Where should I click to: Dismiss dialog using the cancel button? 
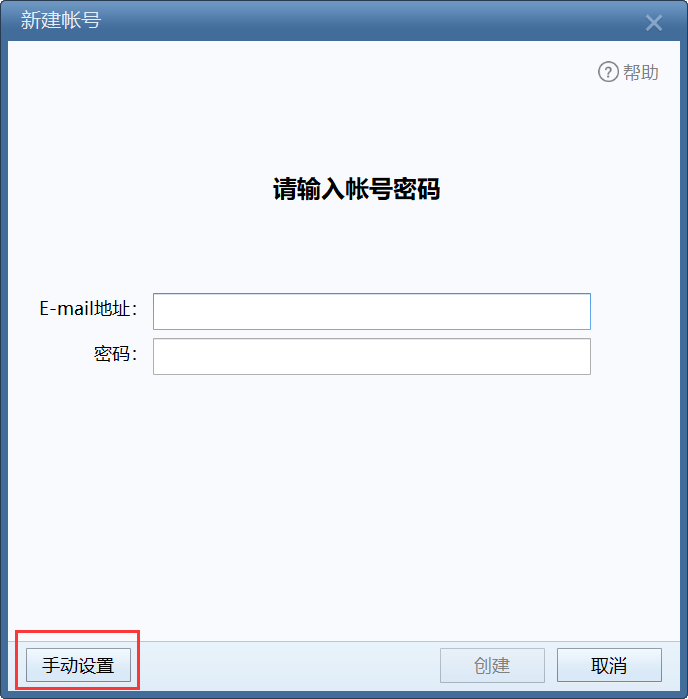tap(609, 665)
